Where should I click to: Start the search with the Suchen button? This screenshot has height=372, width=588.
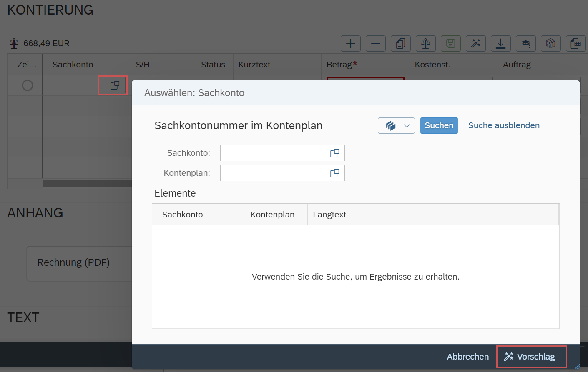439,125
